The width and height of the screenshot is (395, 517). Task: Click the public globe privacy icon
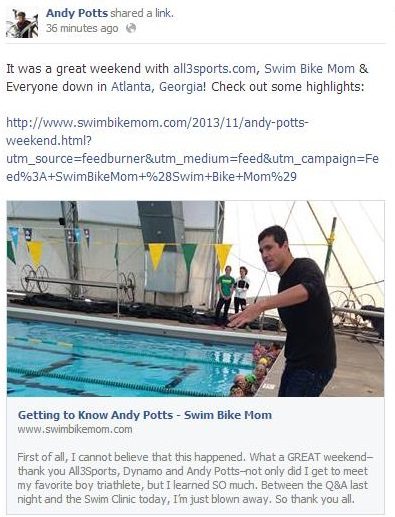(x=131, y=28)
